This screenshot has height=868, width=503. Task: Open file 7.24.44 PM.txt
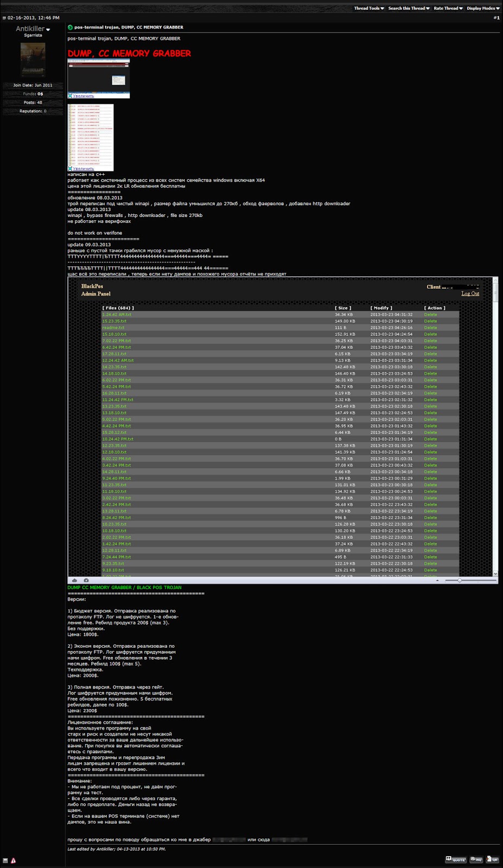pyautogui.click(x=117, y=557)
